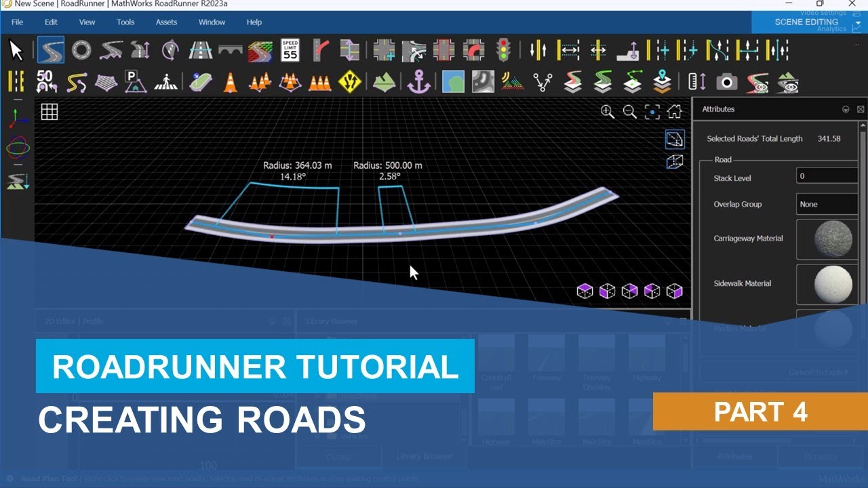The width and height of the screenshot is (868, 488).
Task: Click the rotation orbit gizmo icon
Action: coord(18,147)
